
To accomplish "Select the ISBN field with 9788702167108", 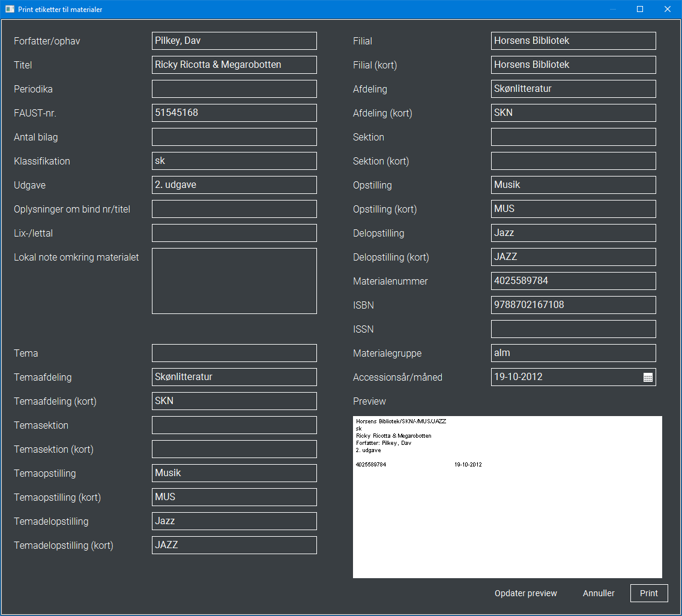I will (x=573, y=304).
